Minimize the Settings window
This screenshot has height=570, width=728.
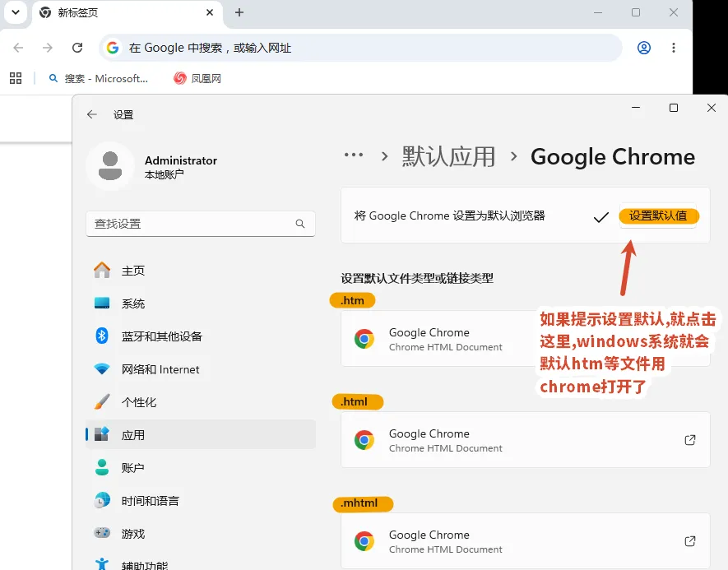[636, 108]
